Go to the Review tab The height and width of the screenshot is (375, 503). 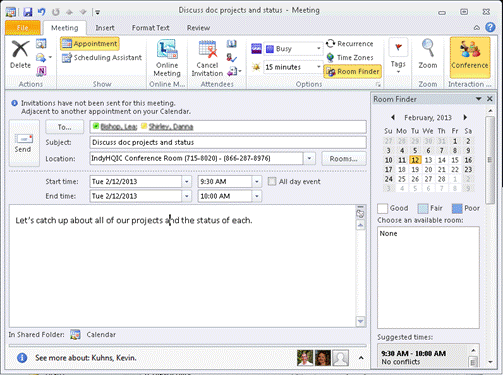[198, 28]
